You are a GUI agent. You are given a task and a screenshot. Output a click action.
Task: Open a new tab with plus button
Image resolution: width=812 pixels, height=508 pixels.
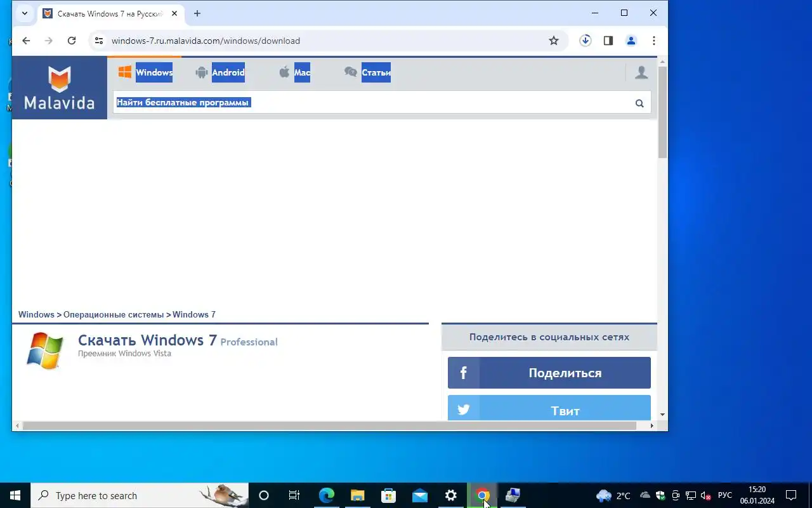click(197, 13)
